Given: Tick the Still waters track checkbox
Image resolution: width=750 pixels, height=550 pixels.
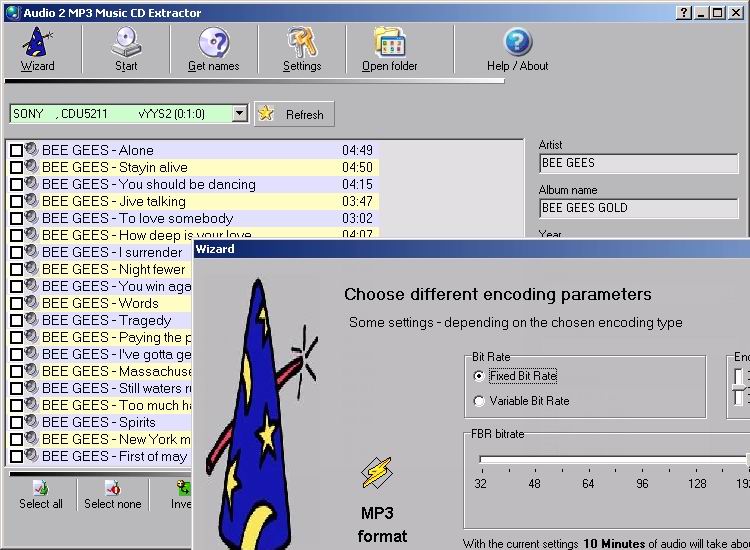Looking at the screenshot, I should coord(16,388).
